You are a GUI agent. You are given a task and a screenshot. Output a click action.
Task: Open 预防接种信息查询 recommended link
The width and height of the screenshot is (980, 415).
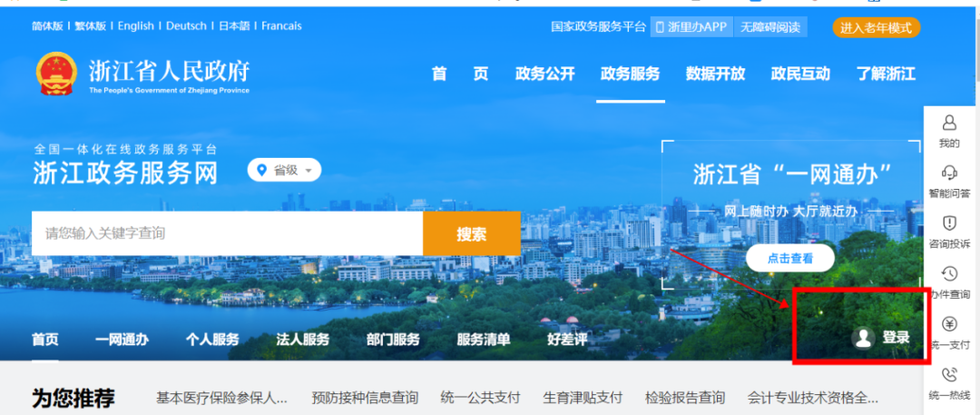pyautogui.click(x=365, y=398)
